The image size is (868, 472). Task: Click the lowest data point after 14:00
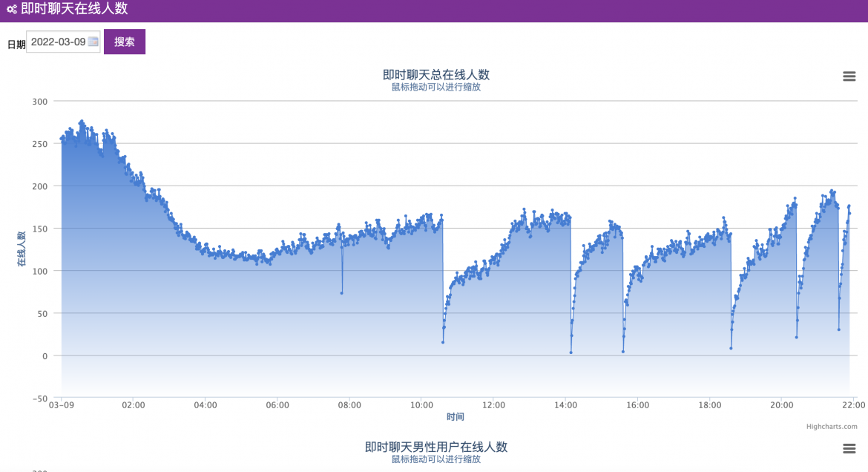tap(571, 353)
